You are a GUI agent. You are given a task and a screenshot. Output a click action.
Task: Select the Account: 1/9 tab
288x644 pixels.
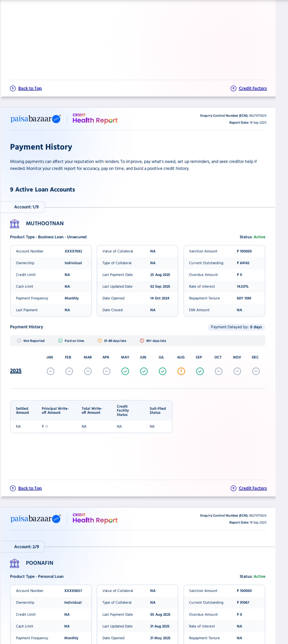point(26,207)
